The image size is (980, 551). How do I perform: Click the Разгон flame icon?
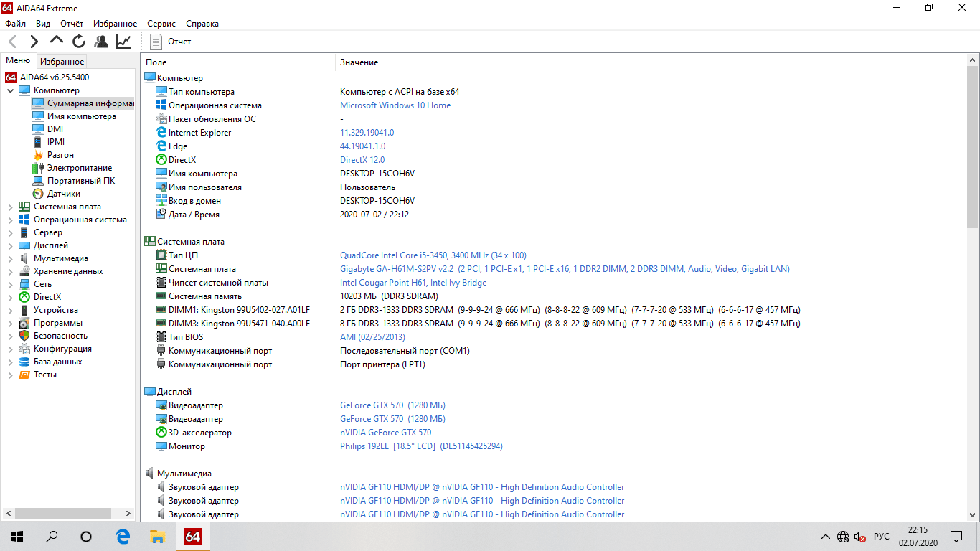tap(38, 155)
